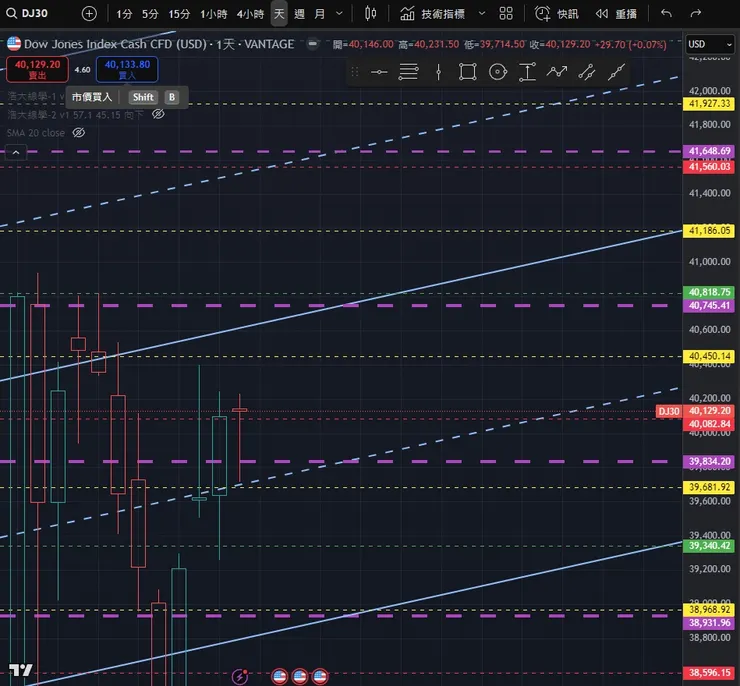Click the purple 40,745.41 price label

click(709, 305)
